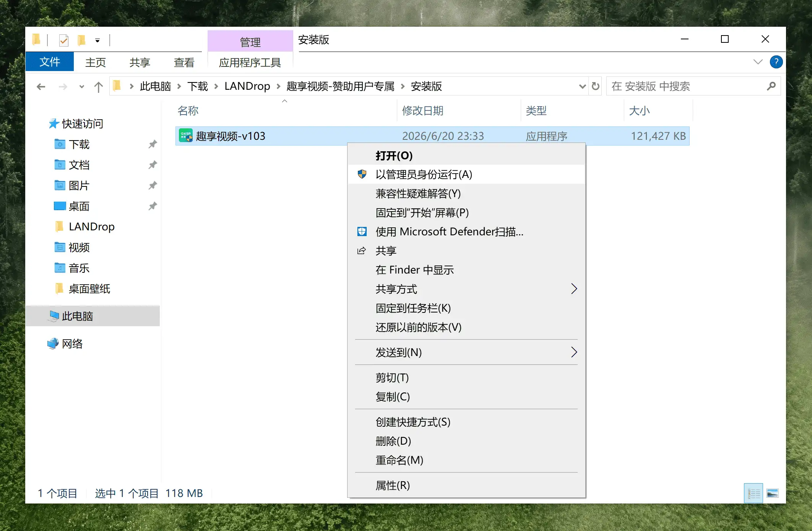The image size is (812, 531).
Task: Click the magnifier search icon
Action: click(x=771, y=86)
